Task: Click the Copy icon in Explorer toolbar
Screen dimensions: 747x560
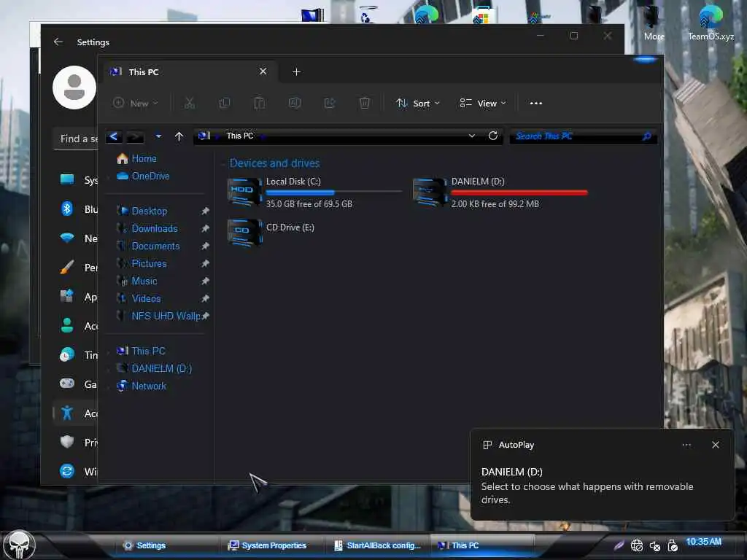Action: tap(225, 103)
